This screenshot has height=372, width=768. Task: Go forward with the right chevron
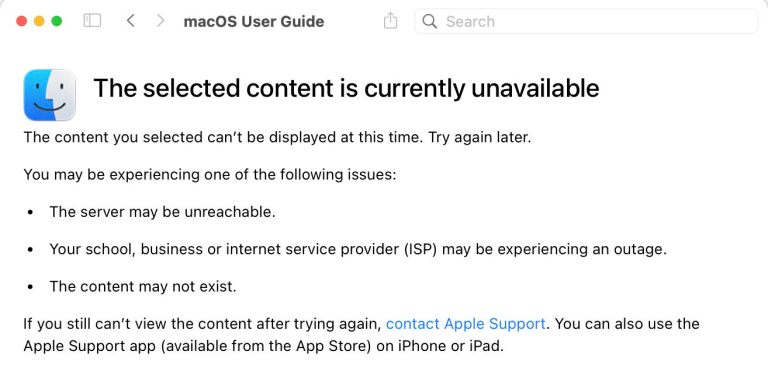click(x=160, y=21)
